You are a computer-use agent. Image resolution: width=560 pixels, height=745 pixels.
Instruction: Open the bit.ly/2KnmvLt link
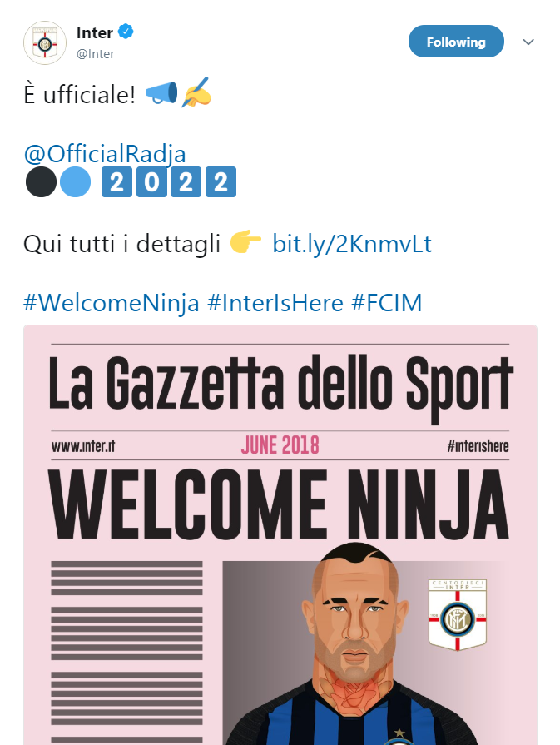[352, 244]
